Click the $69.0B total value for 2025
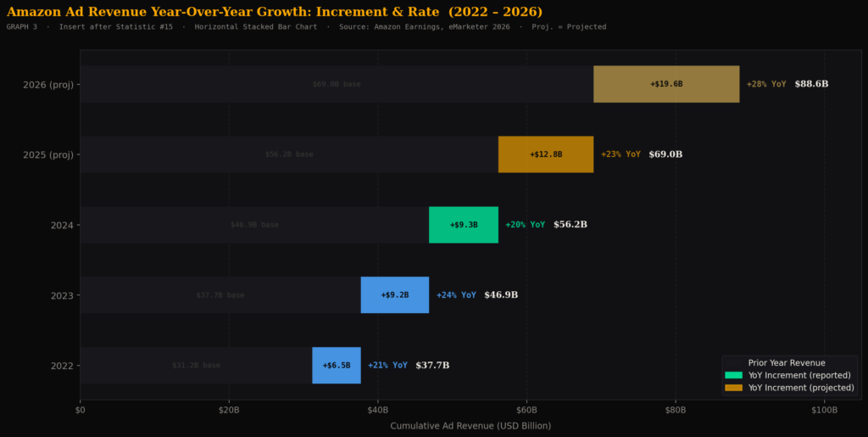Viewport: 868px width, 437px height. [665, 154]
